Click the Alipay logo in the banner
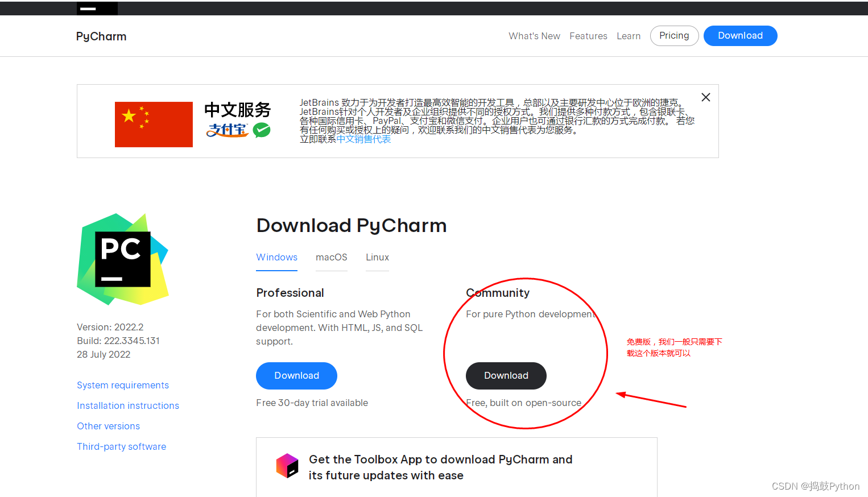This screenshot has height=497, width=868. tap(227, 130)
